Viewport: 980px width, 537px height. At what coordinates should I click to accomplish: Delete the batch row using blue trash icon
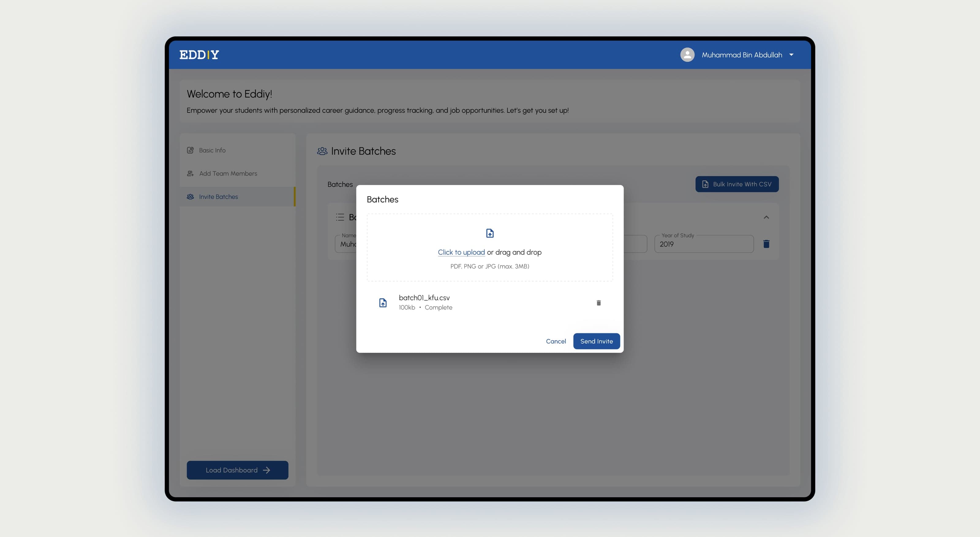766,244
